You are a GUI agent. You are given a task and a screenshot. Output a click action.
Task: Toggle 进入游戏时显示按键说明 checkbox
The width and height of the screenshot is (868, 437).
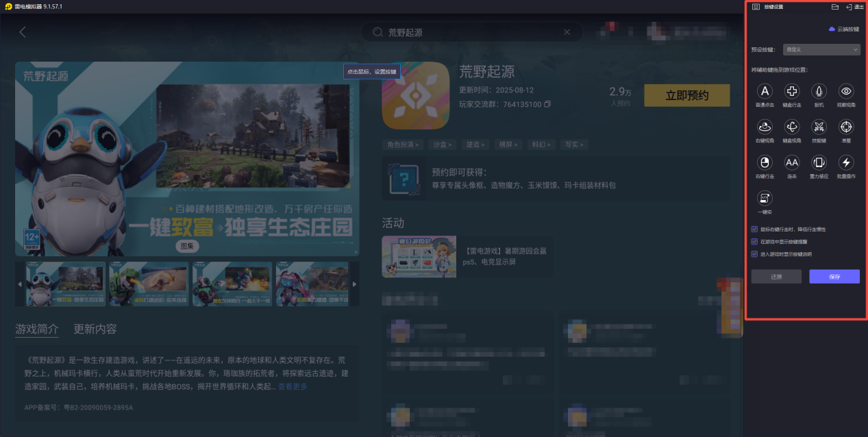coord(755,254)
